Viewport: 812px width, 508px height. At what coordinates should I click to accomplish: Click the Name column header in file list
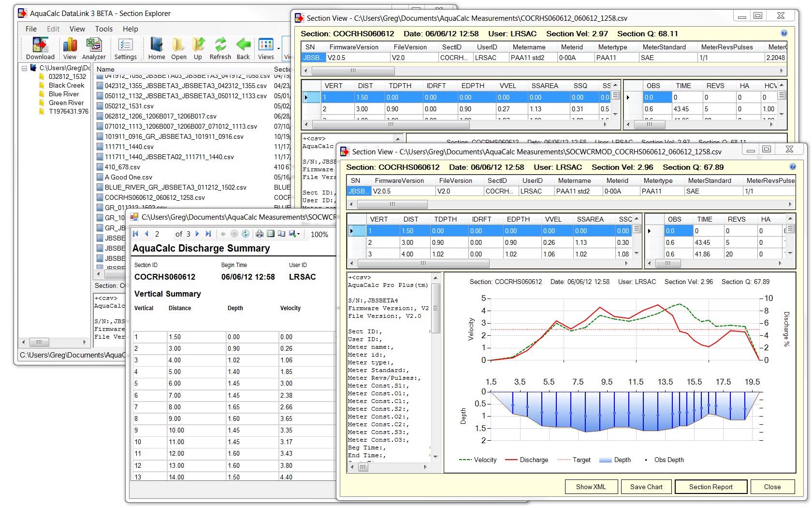(x=183, y=69)
